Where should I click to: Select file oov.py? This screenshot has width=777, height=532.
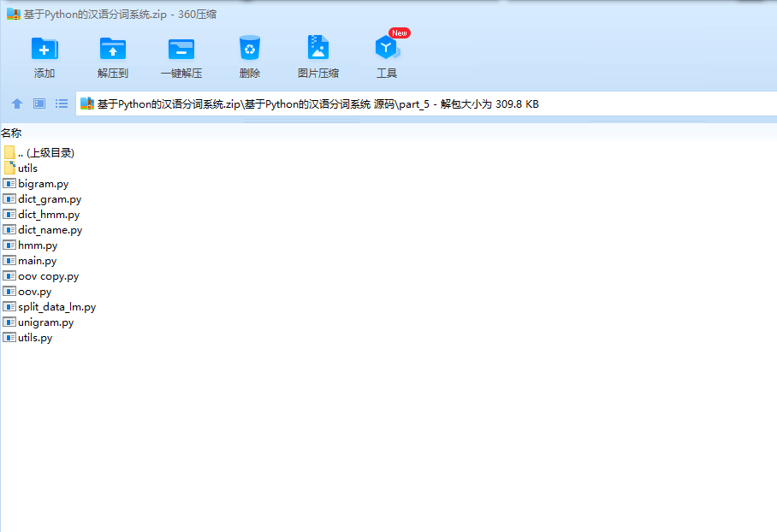click(x=27, y=292)
